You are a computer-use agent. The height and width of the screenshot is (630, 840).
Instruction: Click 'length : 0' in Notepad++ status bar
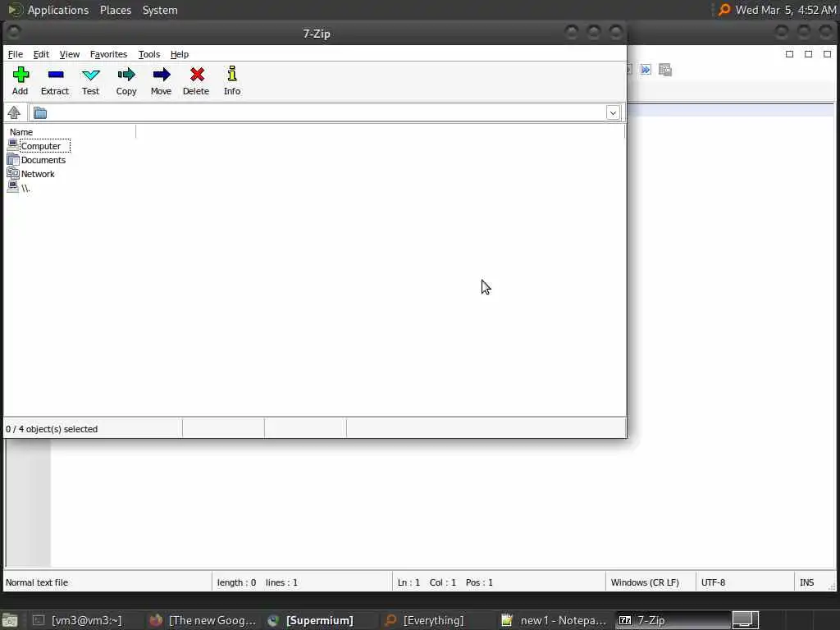coord(237,582)
